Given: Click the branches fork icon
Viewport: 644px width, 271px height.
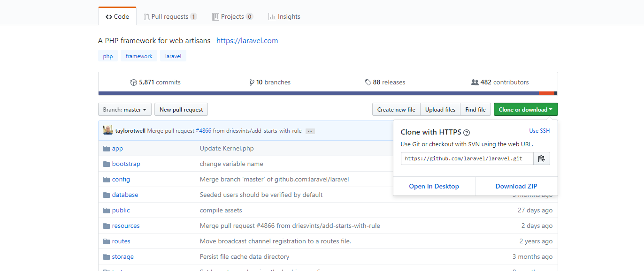Looking at the screenshot, I should 252,83.
